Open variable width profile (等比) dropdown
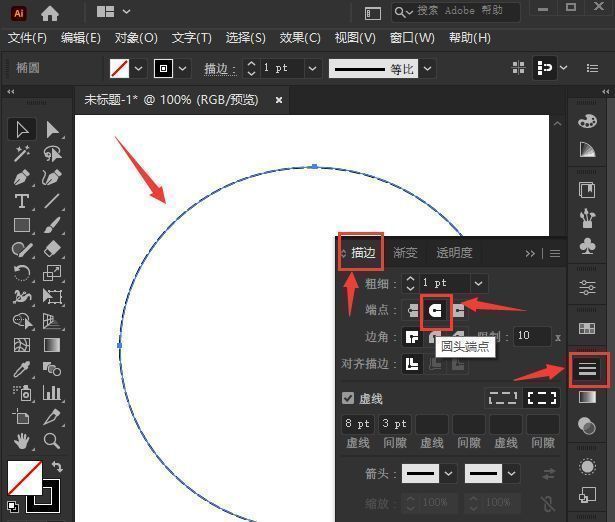615x522 pixels. point(428,69)
